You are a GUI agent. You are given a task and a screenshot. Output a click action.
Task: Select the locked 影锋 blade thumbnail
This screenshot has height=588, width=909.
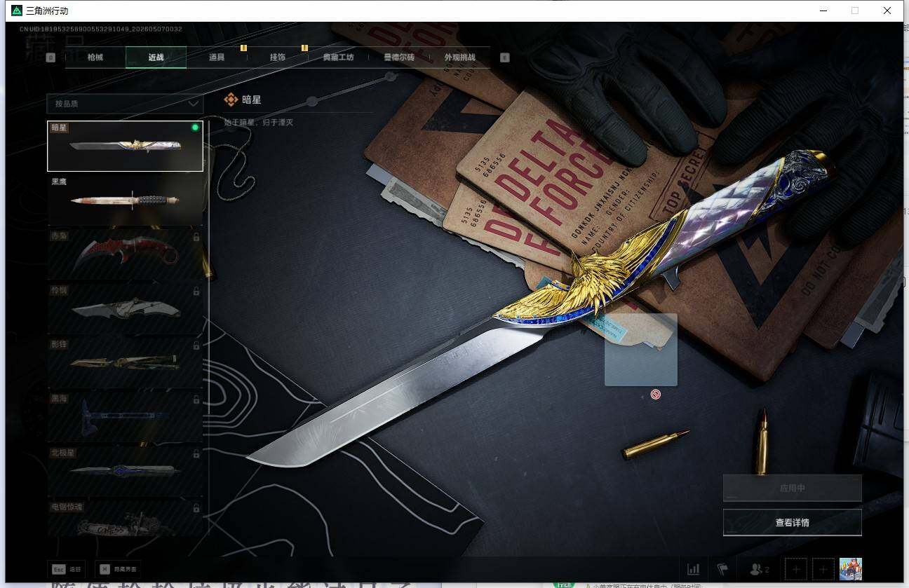(x=126, y=363)
